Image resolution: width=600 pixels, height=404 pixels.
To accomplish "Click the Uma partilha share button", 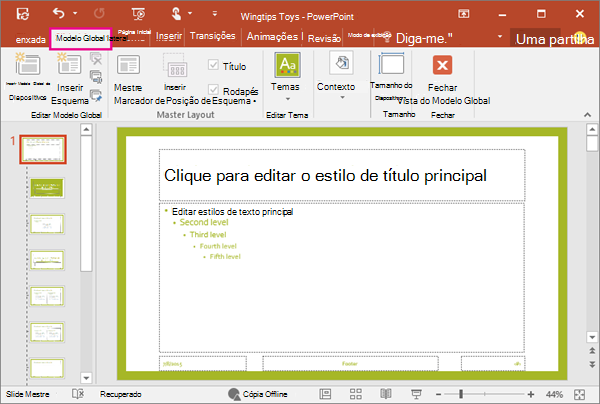I will [554, 39].
